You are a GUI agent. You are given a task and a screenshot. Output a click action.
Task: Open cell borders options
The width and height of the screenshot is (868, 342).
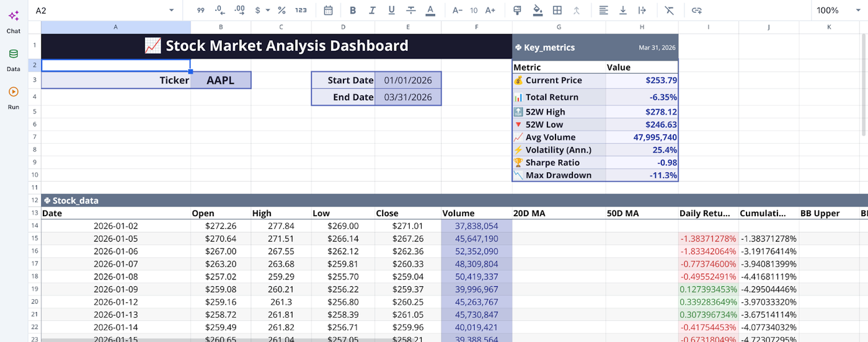coord(557,10)
